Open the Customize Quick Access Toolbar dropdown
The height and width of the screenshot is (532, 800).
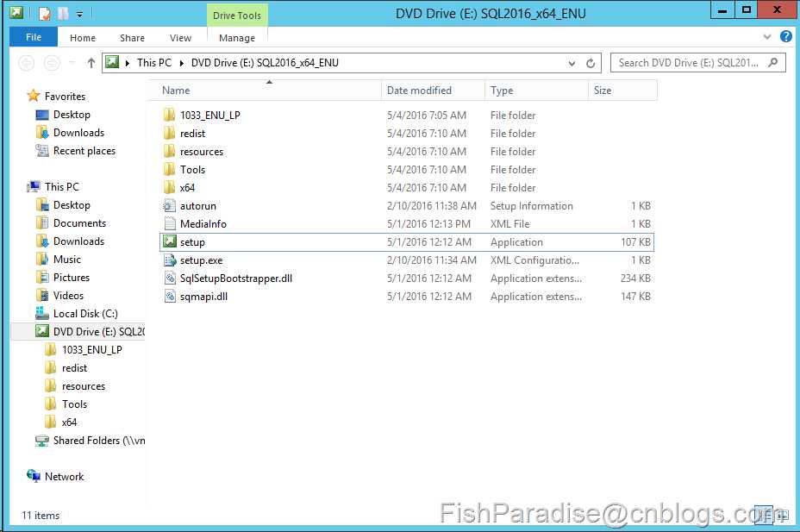(x=79, y=15)
